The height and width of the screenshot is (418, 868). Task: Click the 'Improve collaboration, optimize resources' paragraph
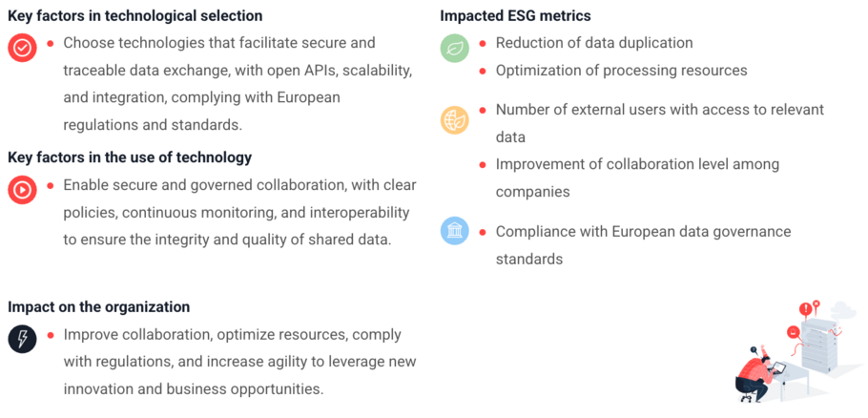[x=239, y=362]
